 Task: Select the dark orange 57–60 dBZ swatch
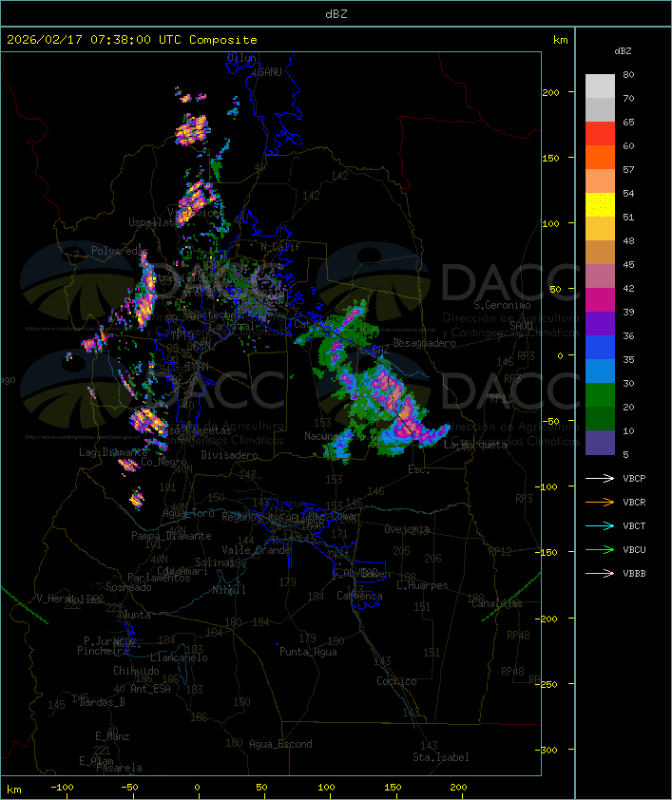coord(600,157)
